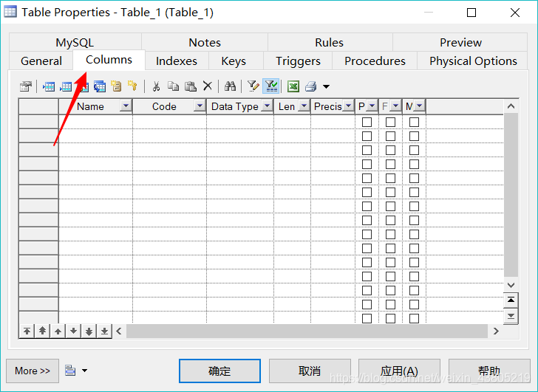Click the 应用(A) apply button

pos(399,371)
